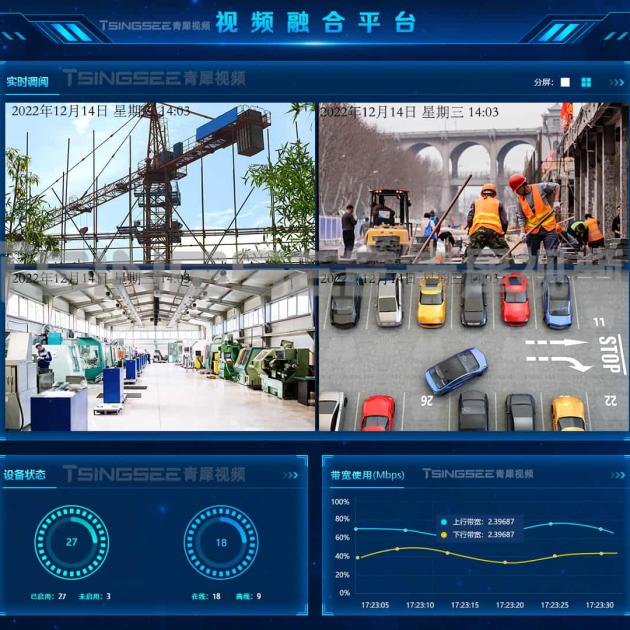Switch to single-screen split view icon

pos(565,82)
